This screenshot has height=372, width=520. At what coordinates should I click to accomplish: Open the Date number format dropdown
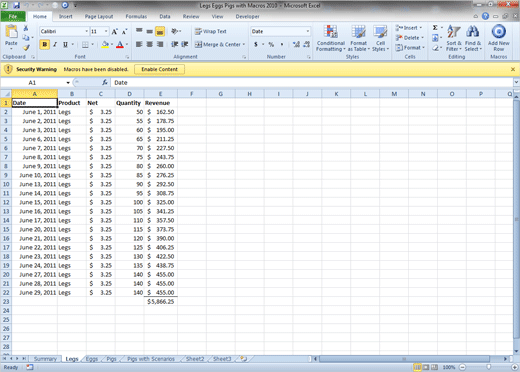point(308,31)
